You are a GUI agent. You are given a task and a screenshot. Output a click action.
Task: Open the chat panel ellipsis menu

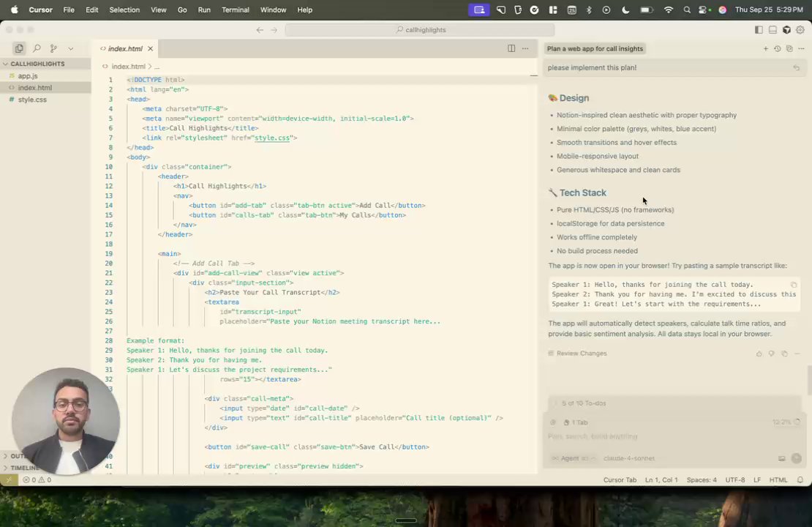(x=801, y=49)
